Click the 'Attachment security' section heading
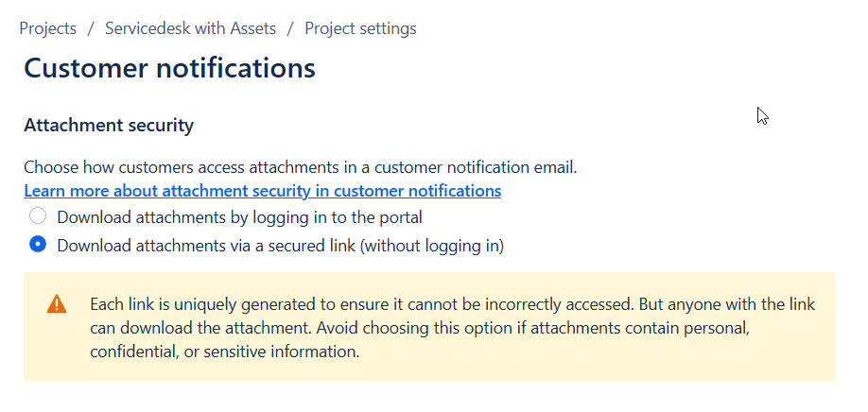Screen dimensions: 868x412 109,126
